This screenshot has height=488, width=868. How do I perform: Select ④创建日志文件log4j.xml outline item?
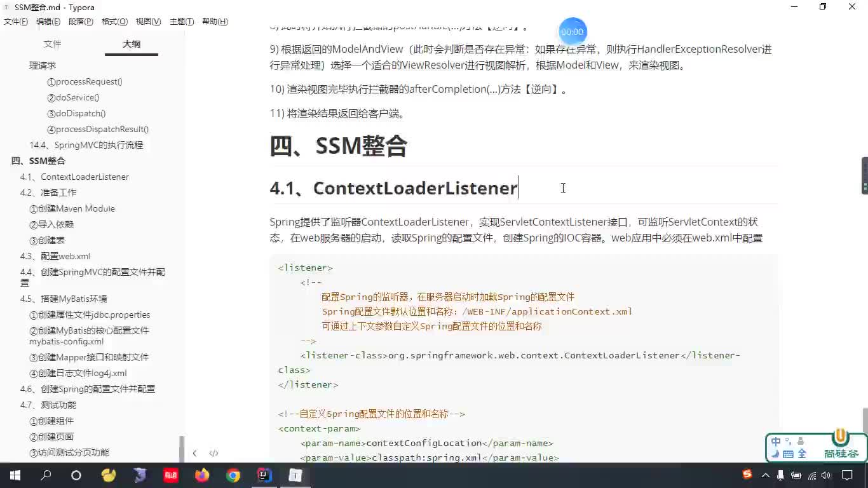(x=78, y=373)
